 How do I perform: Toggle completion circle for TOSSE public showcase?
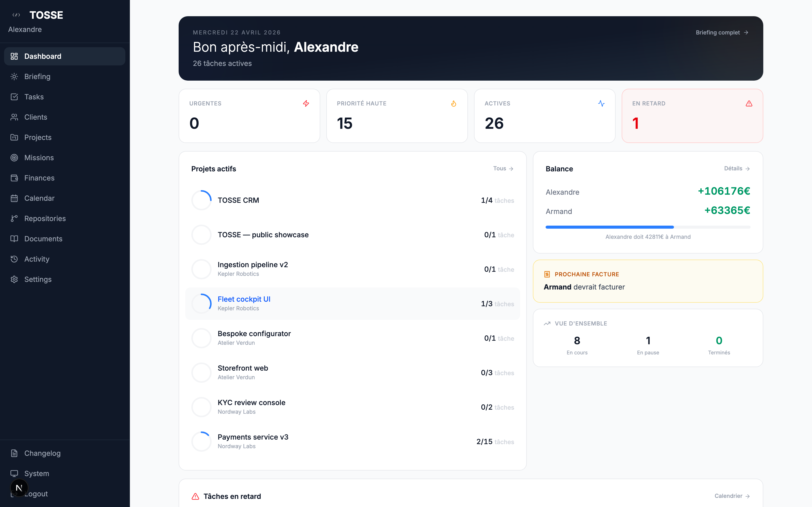point(201,234)
